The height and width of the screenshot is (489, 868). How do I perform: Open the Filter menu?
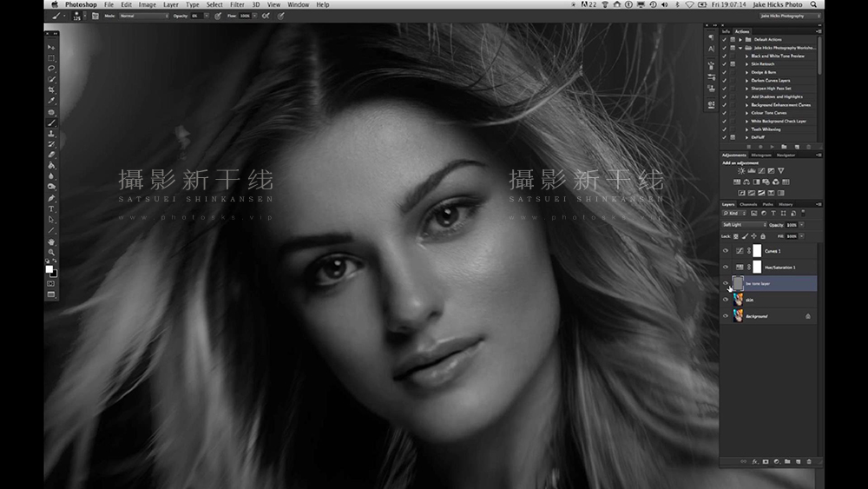[x=237, y=4]
